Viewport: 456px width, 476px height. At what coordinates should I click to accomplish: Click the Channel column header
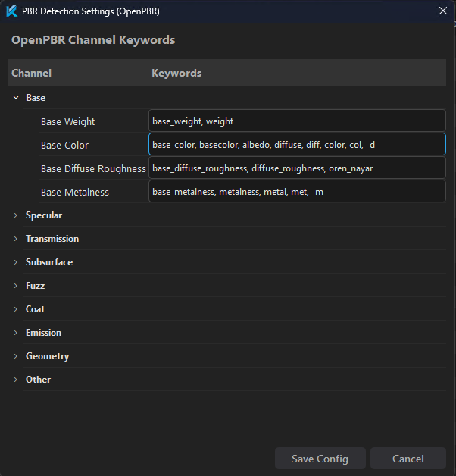(32, 74)
